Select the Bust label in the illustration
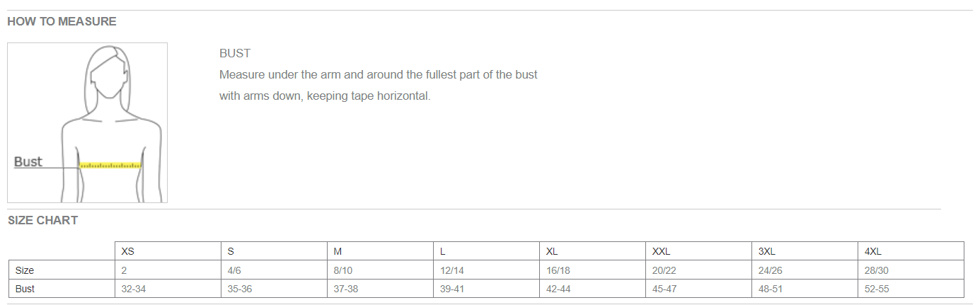Viewport: 980px width, 305px height. pos(28,161)
